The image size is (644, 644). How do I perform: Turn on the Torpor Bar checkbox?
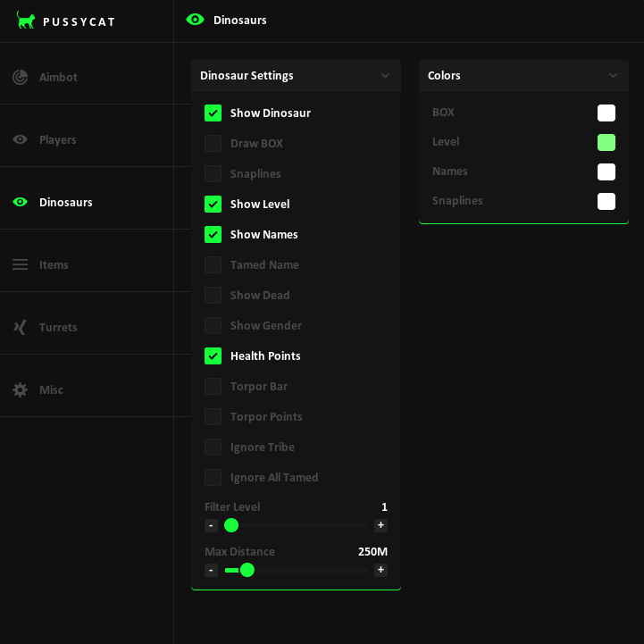(213, 387)
